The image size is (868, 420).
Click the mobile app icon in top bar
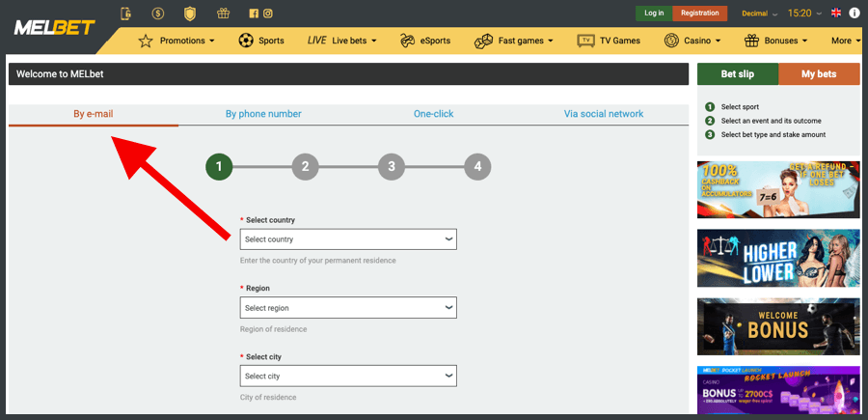tap(125, 14)
